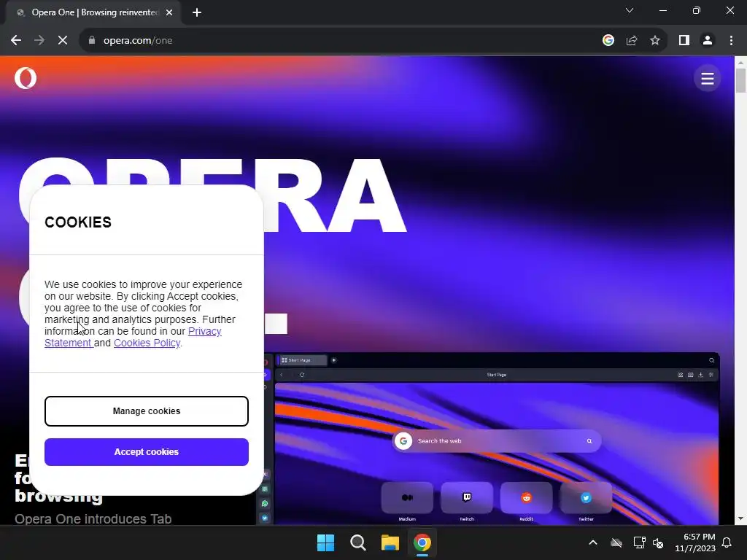Accept cookies
Screen dimensions: 747x560
tap(146, 452)
